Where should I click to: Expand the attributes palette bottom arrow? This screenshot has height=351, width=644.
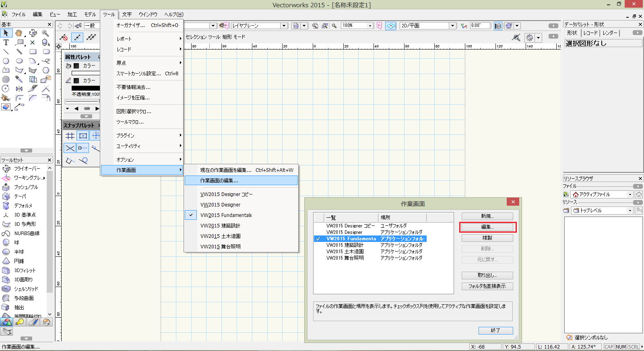[86, 116]
